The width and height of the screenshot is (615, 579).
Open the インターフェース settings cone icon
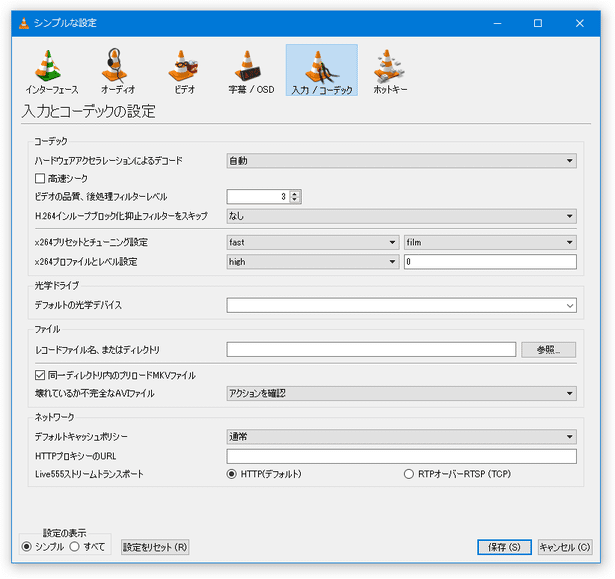(x=46, y=67)
